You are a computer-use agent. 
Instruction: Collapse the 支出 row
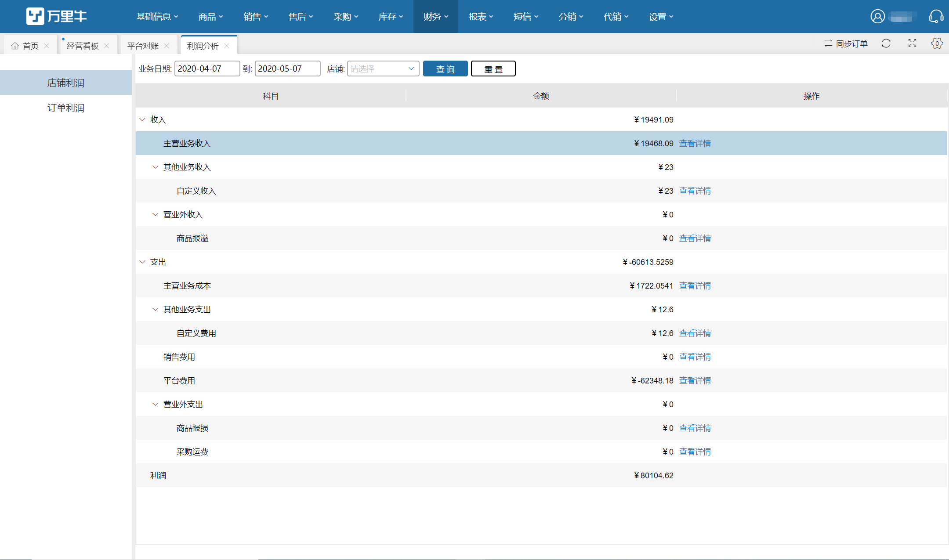(x=142, y=262)
